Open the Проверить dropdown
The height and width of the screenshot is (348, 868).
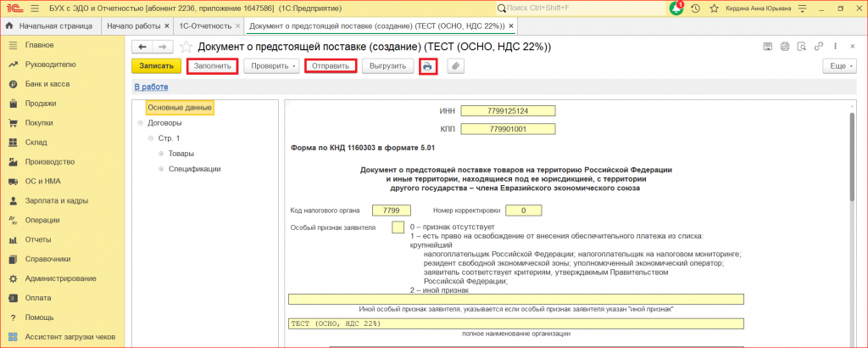274,66
